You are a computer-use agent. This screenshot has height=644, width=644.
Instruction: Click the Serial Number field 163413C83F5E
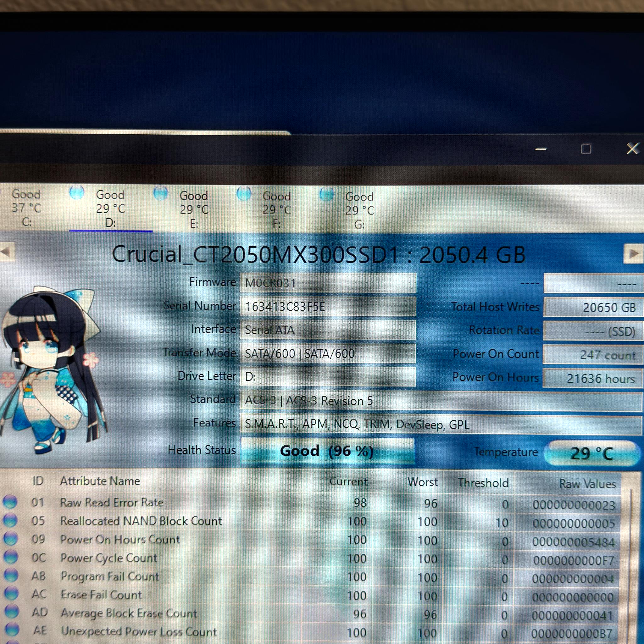pyautogui.click(x=328, y=306)
